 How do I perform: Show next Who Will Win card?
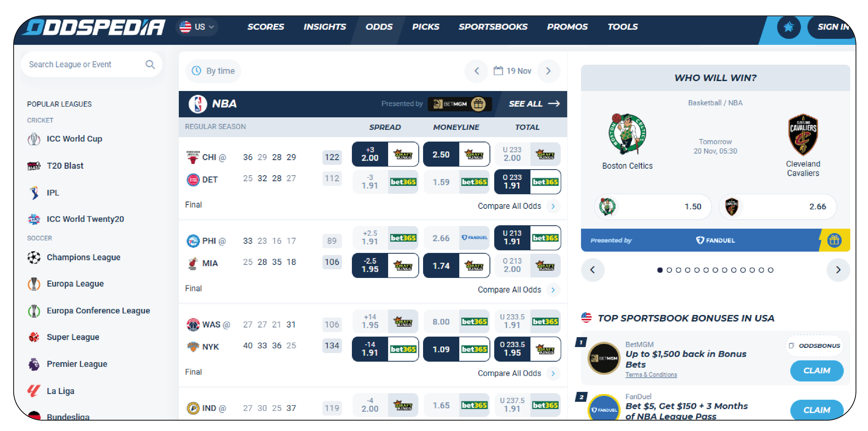pos(838,270)
